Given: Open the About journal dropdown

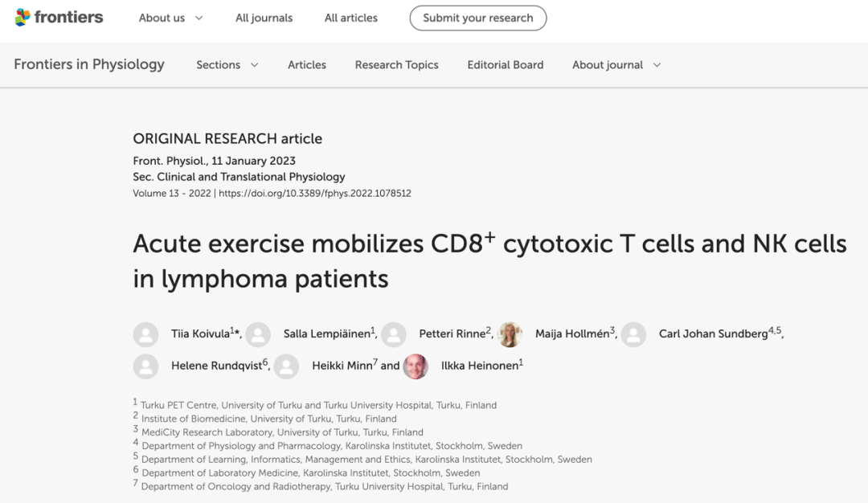Looking at the screenshot, I should (x=616, y=65).
